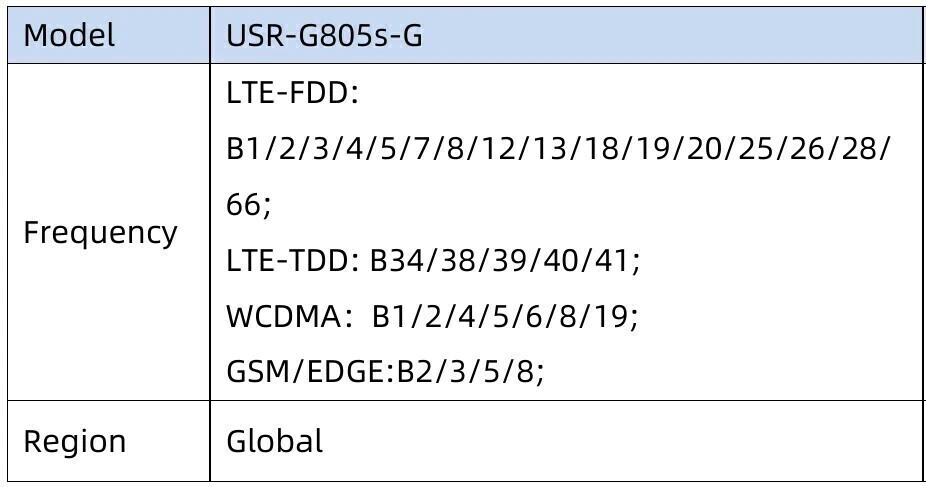
Task: Click the LTE-FDD heading text
Action: coord(292,93)
